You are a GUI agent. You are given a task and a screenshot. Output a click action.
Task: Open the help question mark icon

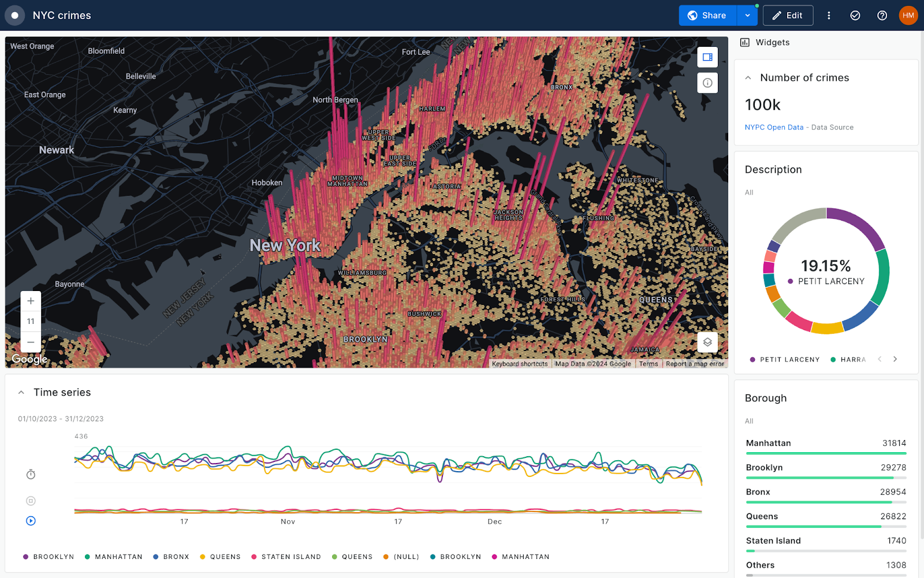(x=882, y=16)
